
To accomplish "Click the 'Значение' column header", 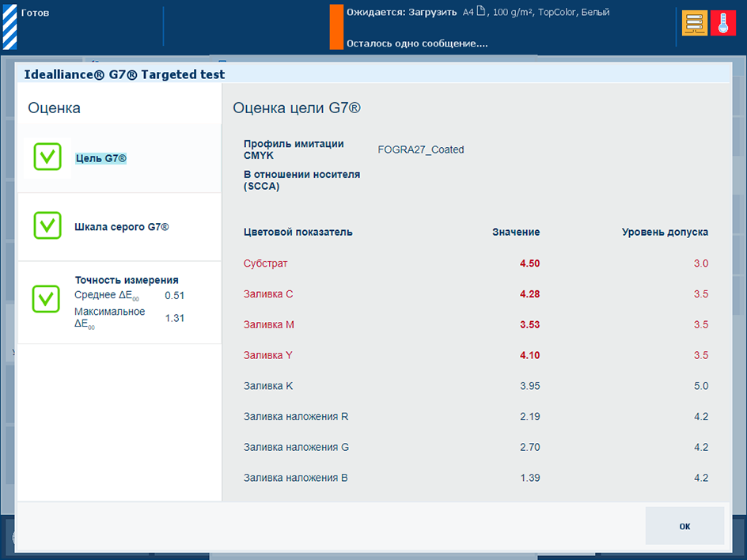I will [516, 232].
